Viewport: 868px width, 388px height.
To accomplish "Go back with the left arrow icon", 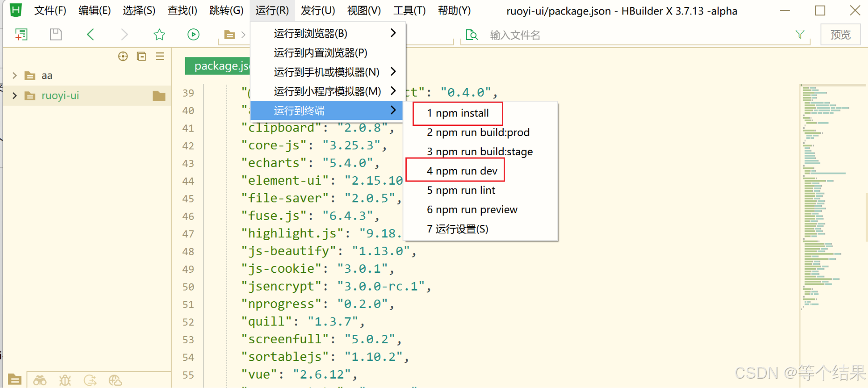I will point(90,35).
